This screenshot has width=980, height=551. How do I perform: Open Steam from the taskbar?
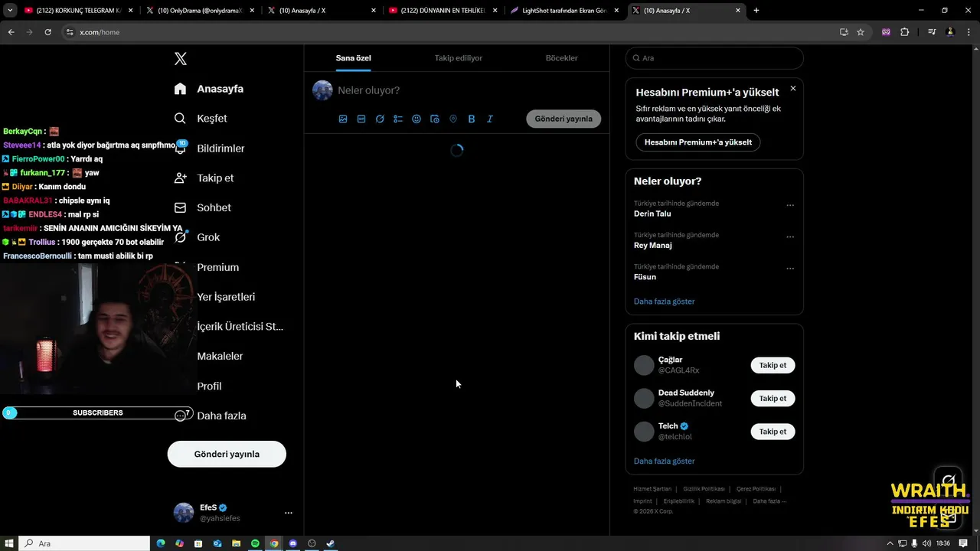click(x=330, y=543)
